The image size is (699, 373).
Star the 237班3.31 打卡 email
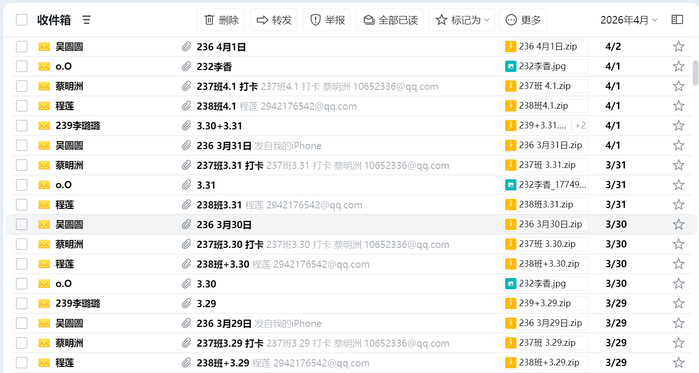click(678, 165)
